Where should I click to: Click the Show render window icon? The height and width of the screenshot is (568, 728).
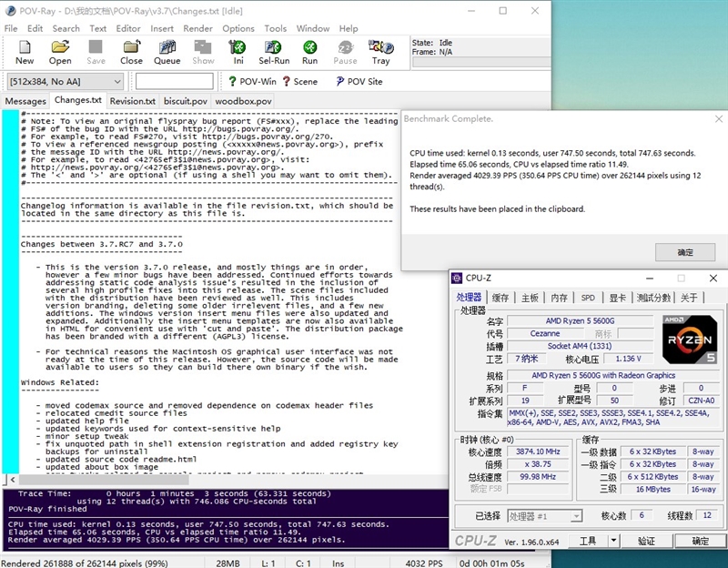click(x=203, y=47)
